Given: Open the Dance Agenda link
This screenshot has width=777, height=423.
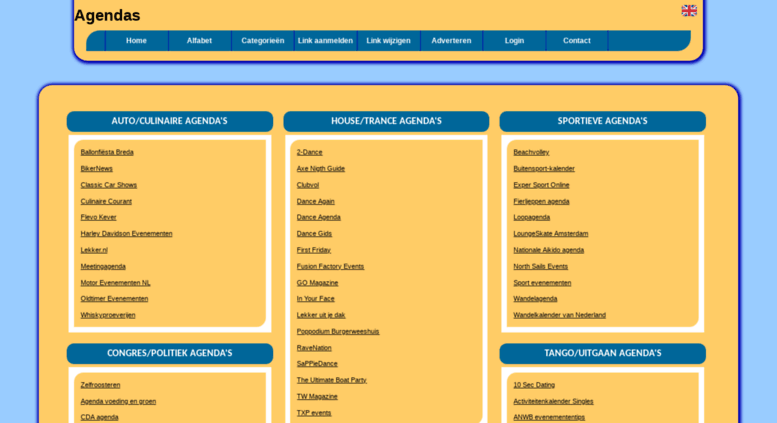Looking at the screenshot, I should pyautogui.click(x=319, y=217).
